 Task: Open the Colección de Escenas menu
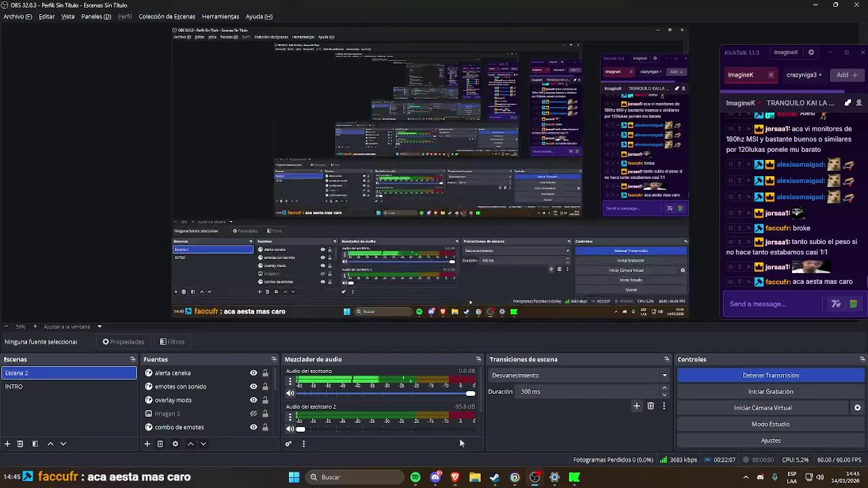tap(167, 16)
